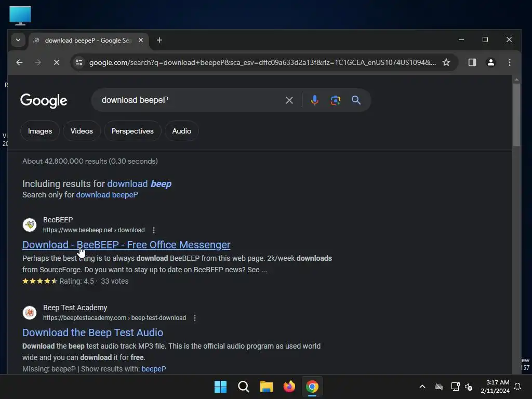
Task: Launch Firefox from taskbar
Action: [289, 387]
